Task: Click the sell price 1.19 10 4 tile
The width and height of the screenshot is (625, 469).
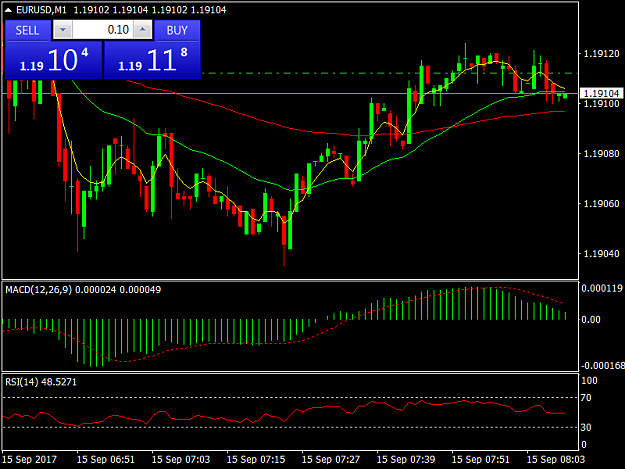Action: point(53,60)
